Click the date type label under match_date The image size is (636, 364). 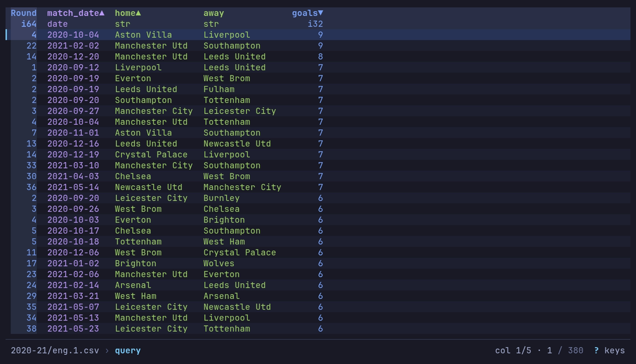click(57, 24)
